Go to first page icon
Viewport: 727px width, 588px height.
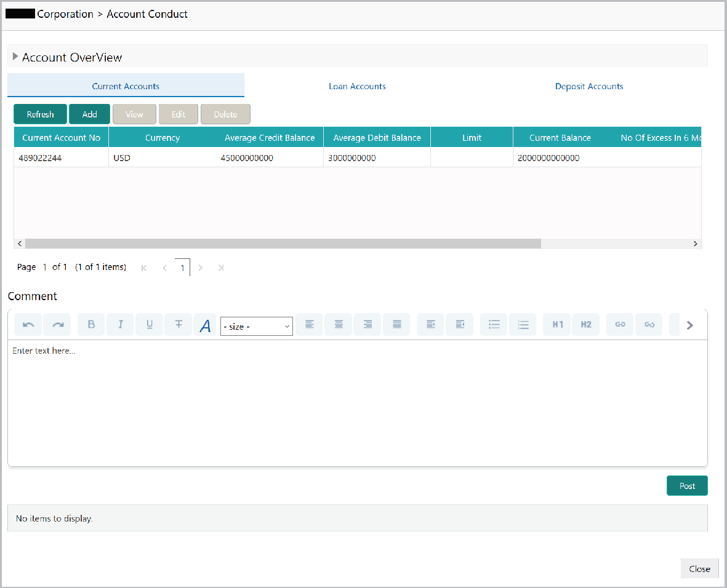[143, 268]
